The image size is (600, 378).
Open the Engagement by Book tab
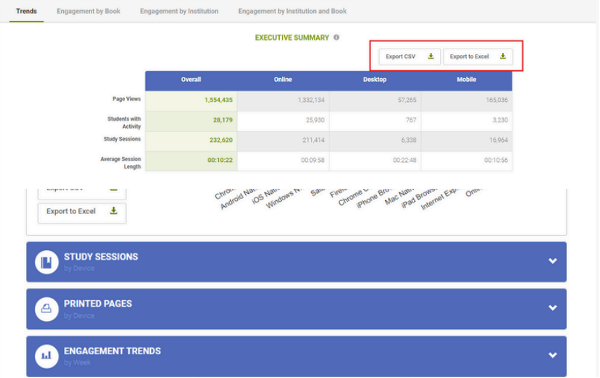tap(88, 11)
